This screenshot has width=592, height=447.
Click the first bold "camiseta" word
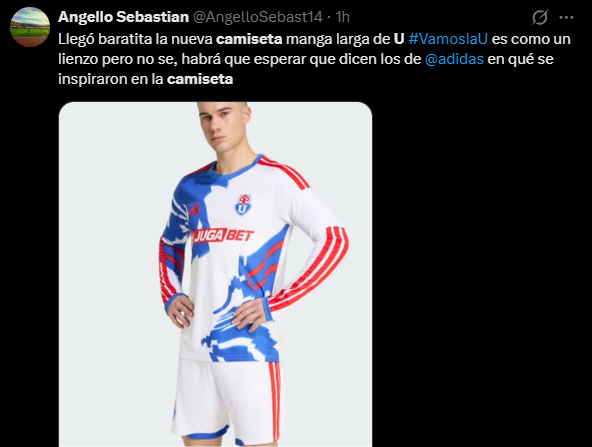tap(249, 39)
